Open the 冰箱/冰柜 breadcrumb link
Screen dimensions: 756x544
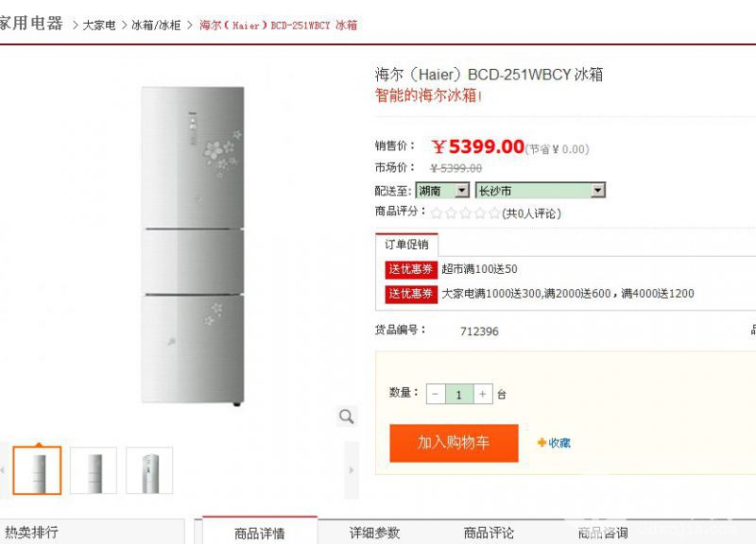coord(156,25)
